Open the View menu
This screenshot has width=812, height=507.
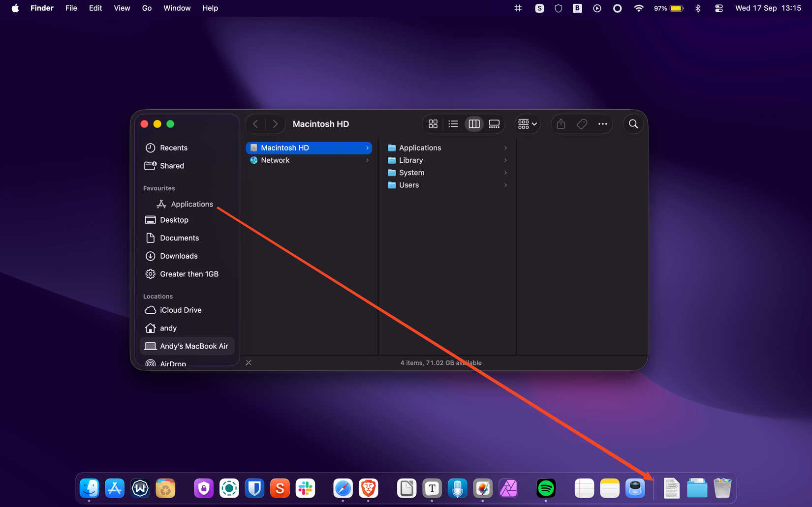(122, 8)
